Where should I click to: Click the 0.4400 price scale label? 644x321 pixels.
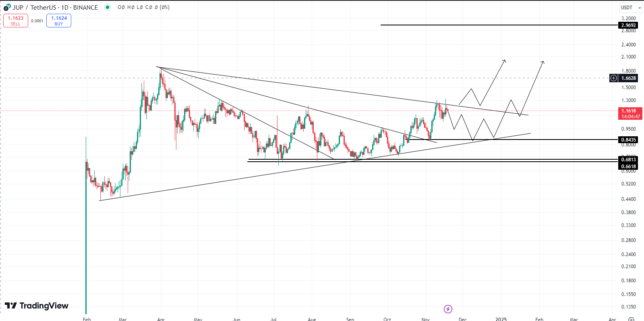point(628,199)
